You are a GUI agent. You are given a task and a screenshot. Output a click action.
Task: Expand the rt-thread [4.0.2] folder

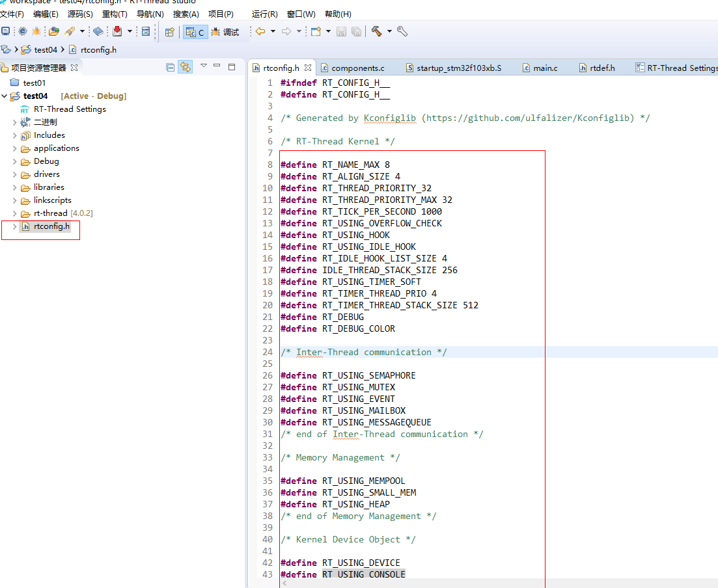click(x=15, y=214)
